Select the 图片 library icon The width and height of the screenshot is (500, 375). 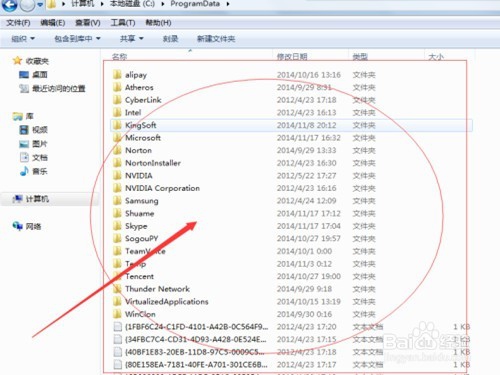tap(24, 144)
